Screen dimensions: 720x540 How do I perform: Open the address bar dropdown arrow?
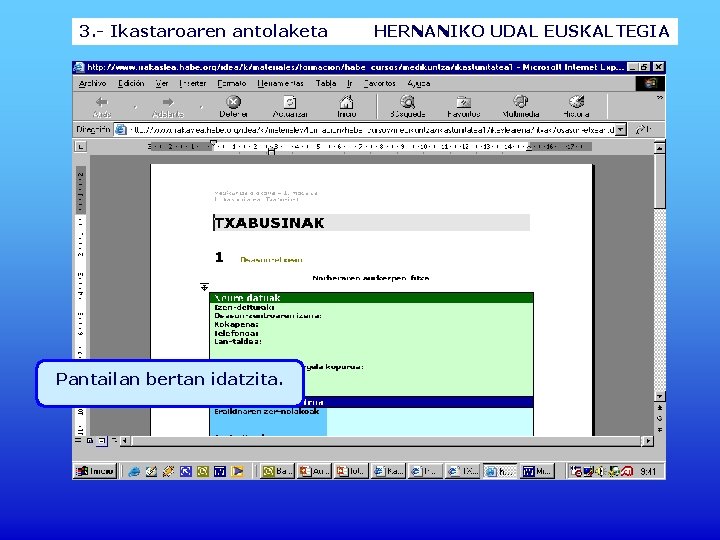coord(621,129)
